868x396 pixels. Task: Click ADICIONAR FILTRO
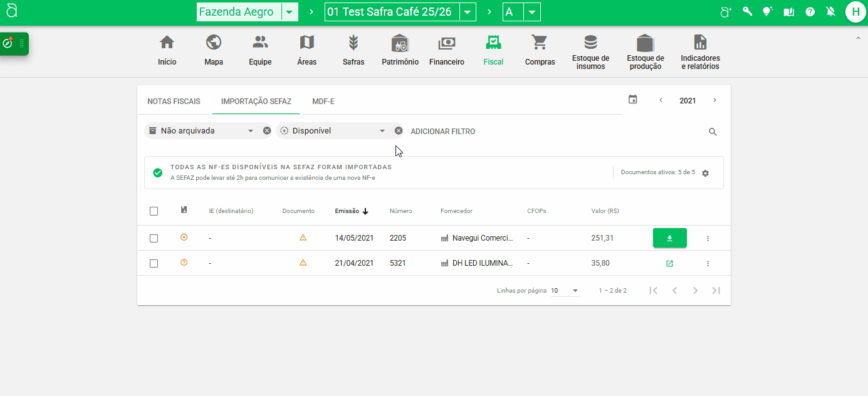coord(442,132)
